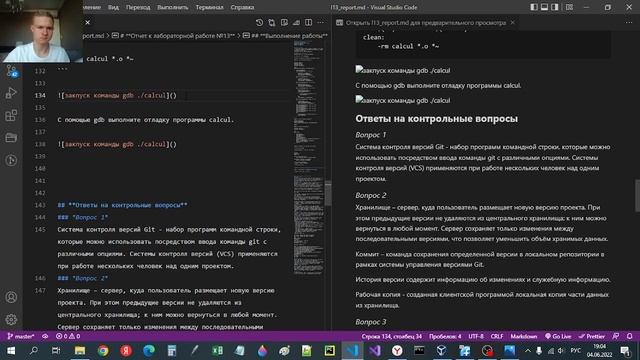The image size is (640, 360).
Task: Toggle the primary side bar visibility
Action: coord(534,7)
